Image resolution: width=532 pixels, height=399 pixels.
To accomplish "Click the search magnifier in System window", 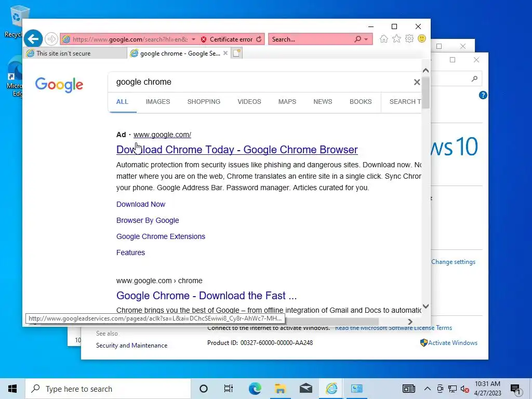I will click(474, 79).
